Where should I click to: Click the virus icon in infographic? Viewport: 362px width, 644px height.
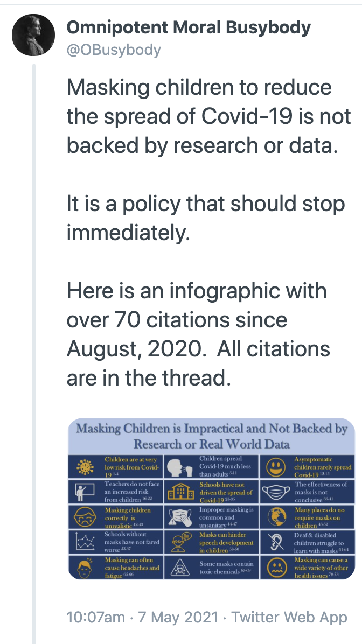(x=86, y=467)
